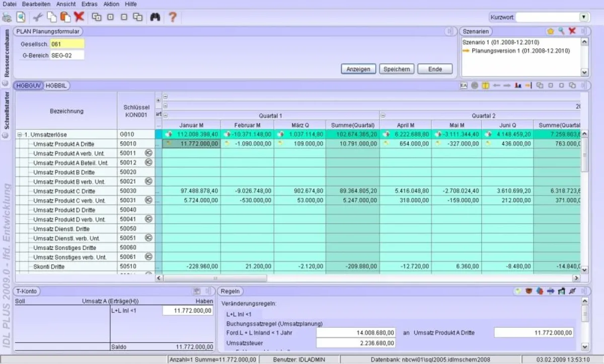Click the Speichern button
This screenshot has height=364, width=604.
(397, 69)
